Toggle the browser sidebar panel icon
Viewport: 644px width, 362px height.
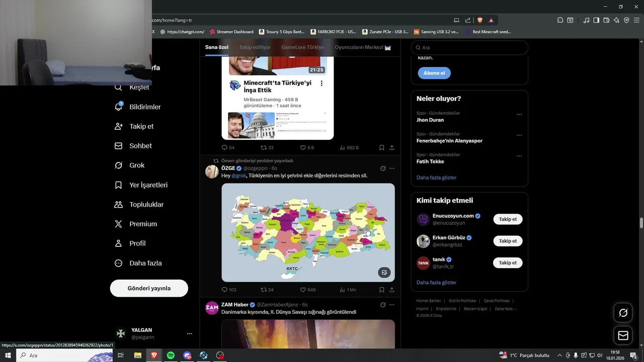596,20
